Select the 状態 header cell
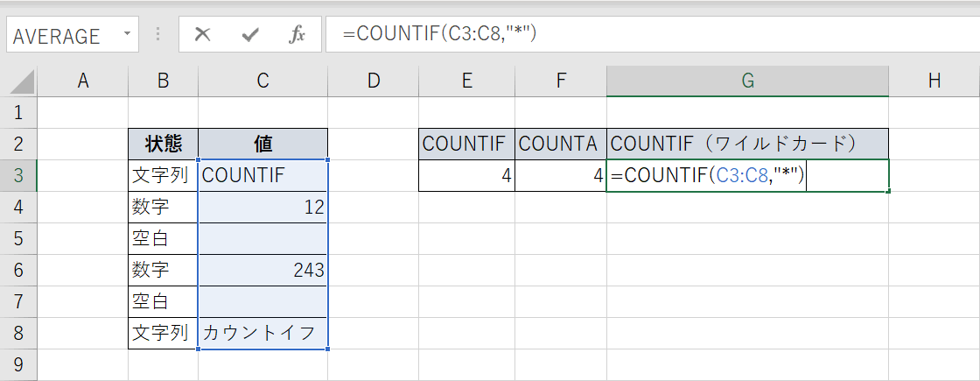 point(164,144)
